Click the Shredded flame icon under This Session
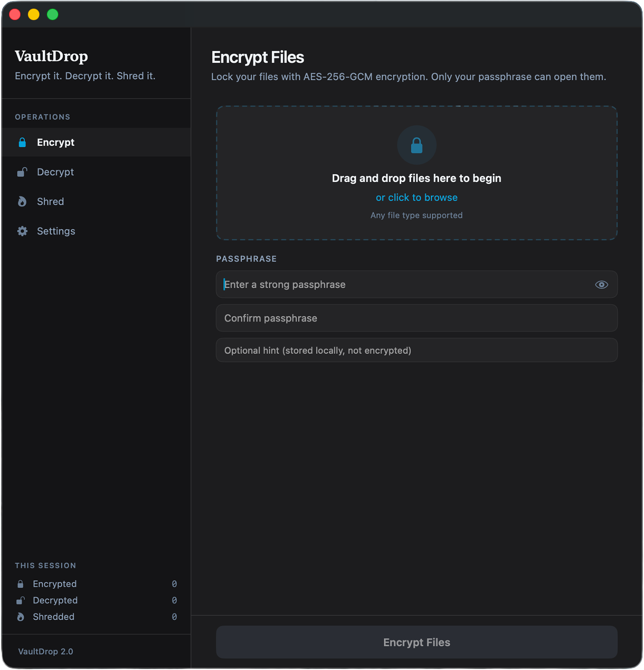Viewport: 644px width, 670px height. click(x=20, y=617)
